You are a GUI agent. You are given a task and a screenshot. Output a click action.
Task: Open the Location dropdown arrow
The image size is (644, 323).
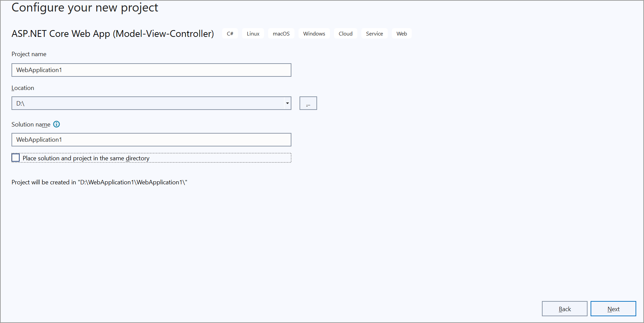click(287, 103)
